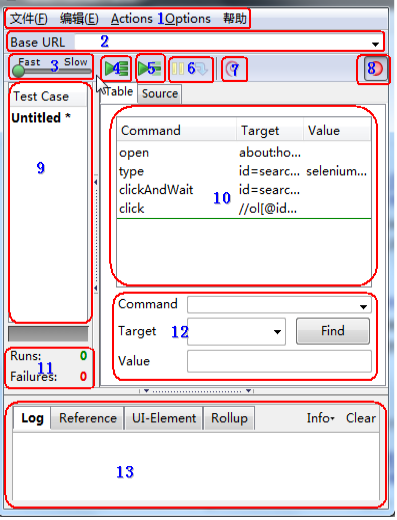Select the type command row
This screenshot has height=520, width=397.
pos(244,171)
